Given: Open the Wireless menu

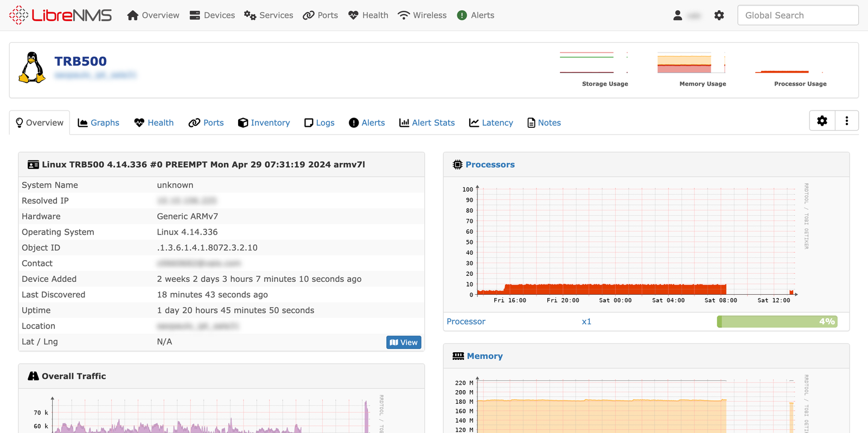Looking at the screenshot, I should tap(422, 15).
